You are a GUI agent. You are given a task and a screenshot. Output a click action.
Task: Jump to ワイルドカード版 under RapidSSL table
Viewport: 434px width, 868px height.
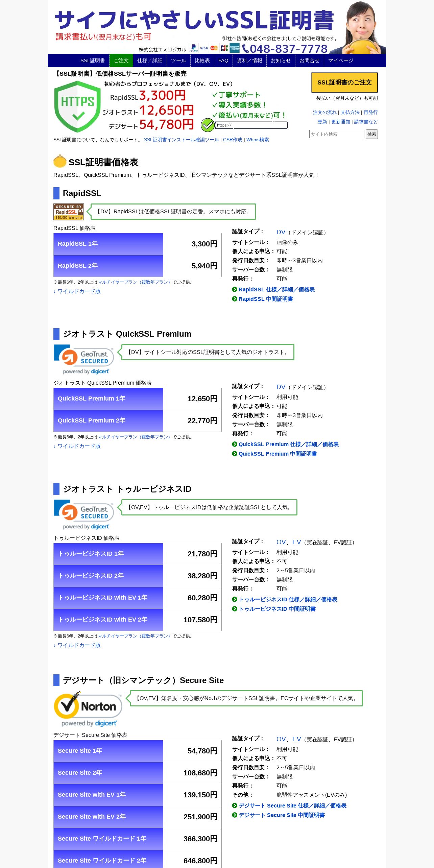tap(77, 291)
